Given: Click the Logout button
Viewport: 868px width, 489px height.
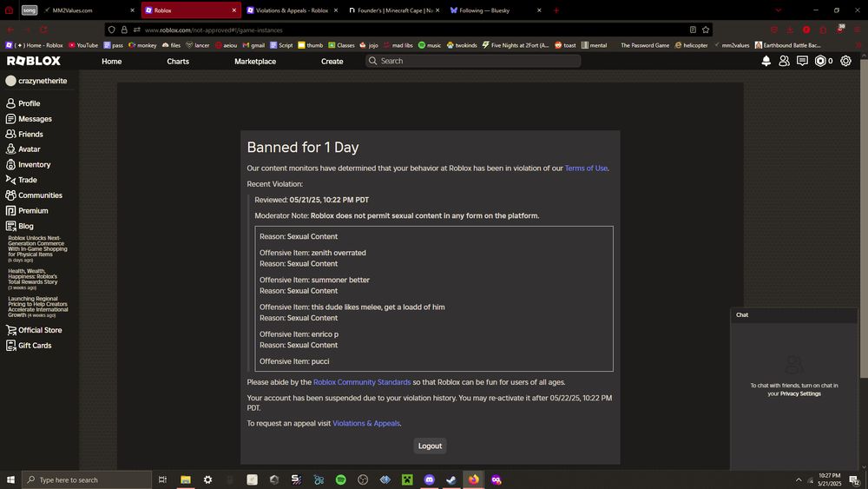Looking at the screenshot, I should [x=431, y=446].
